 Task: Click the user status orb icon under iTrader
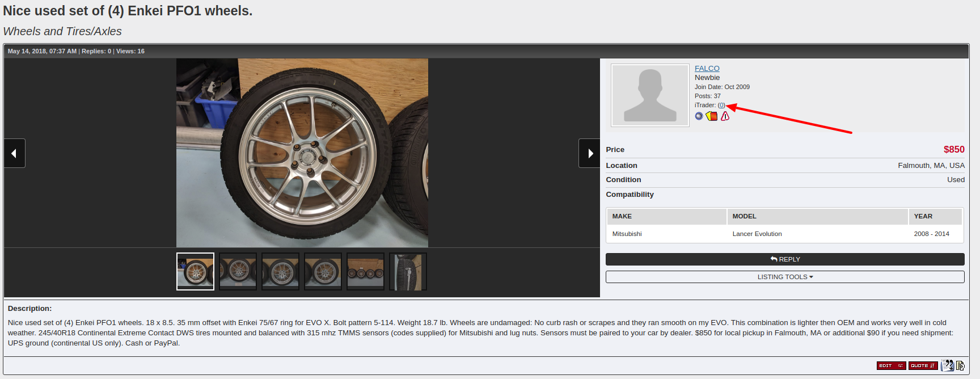699,116
